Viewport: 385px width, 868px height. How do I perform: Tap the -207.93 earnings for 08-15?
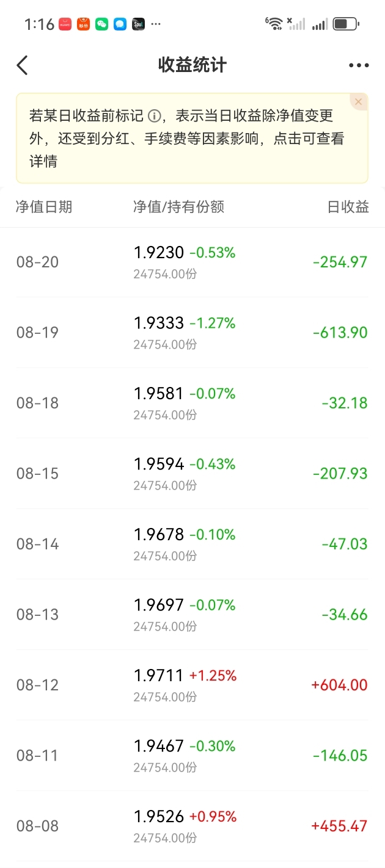coord(340,474)
